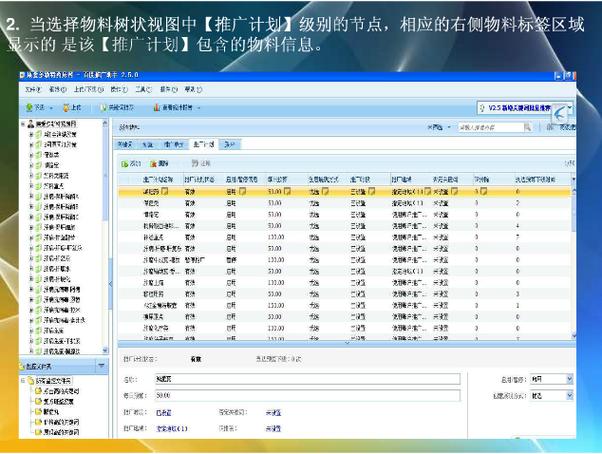602x454 pixels.
Task: Open the 编辑 menu
Action: pos(58,89)
